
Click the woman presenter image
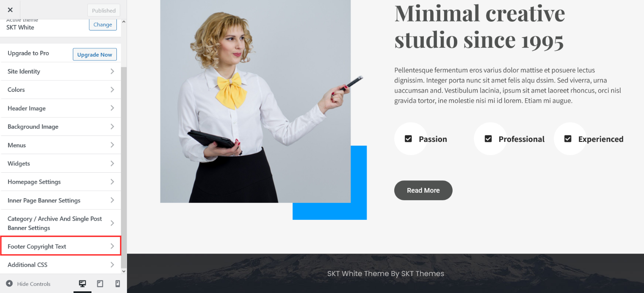pos(255,101)
